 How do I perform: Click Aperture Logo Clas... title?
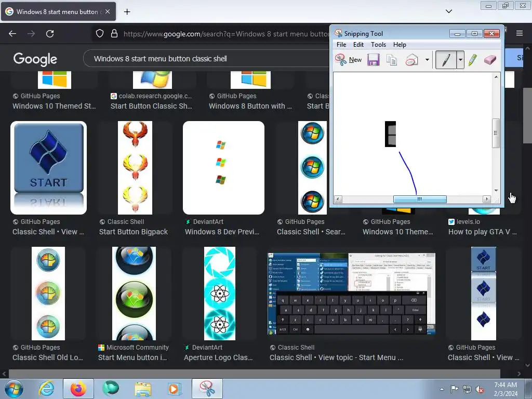pos(218,357)
